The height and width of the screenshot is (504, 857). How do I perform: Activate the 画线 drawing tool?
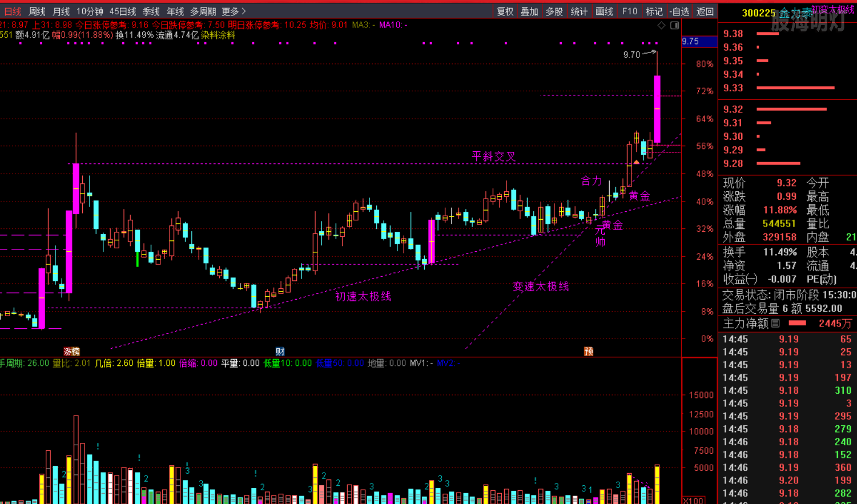(x=604, y=11)
